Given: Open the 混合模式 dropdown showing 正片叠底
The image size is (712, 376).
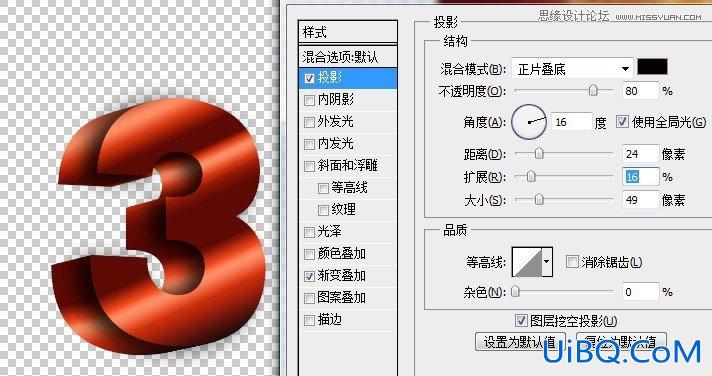Looking at the screenshot, I should 573,69.
